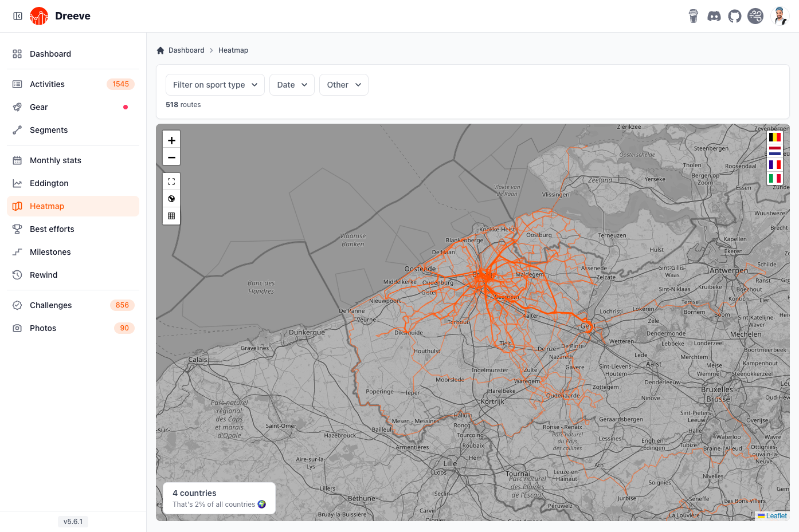The image size is (799, 532).
Task: Zoom out on the heatmap
Action: tap(171, 157)
